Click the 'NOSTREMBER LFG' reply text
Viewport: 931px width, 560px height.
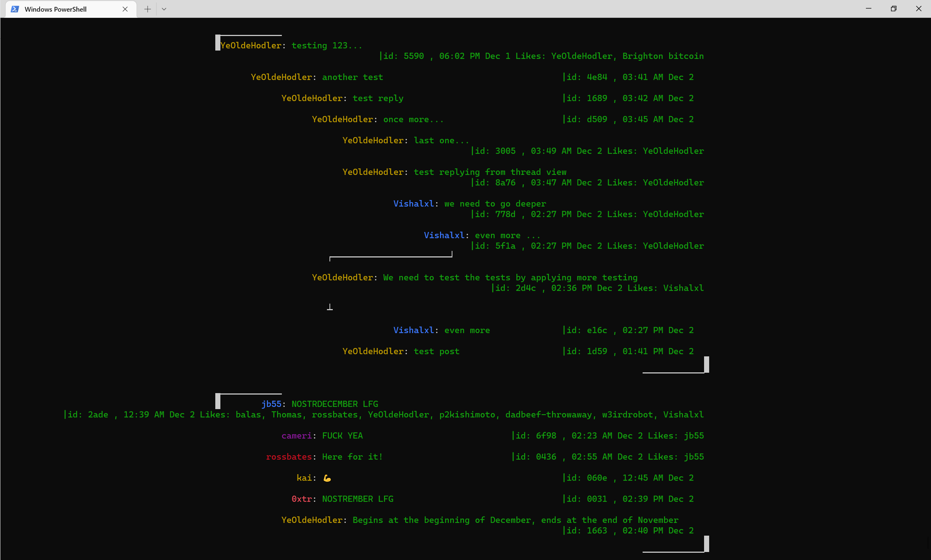coord(357,499)
